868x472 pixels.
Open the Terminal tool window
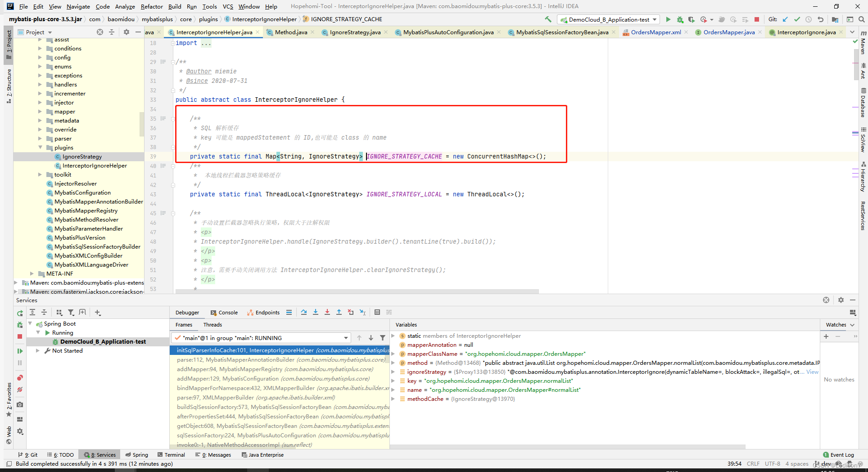(171, 455)
